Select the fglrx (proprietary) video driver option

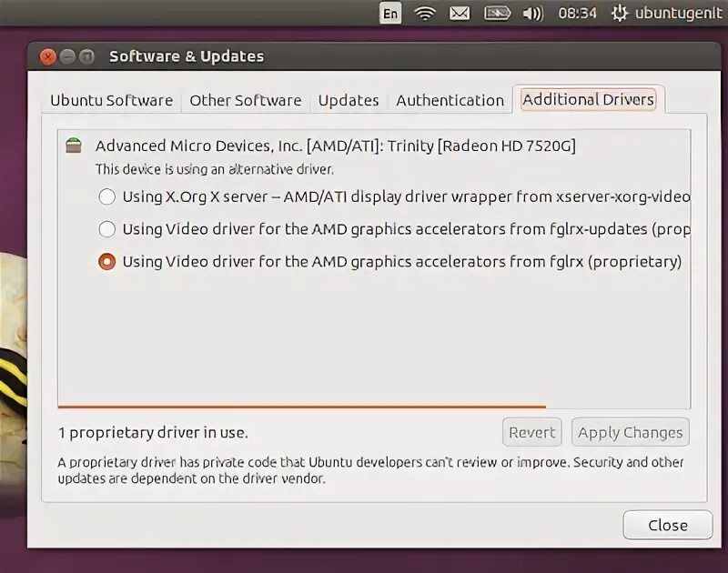pyautogui.click(x=390, y=262)
